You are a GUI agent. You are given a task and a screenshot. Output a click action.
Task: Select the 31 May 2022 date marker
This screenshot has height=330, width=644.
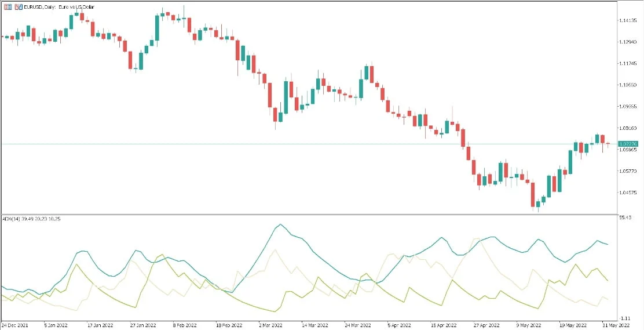tap(613, 325)
